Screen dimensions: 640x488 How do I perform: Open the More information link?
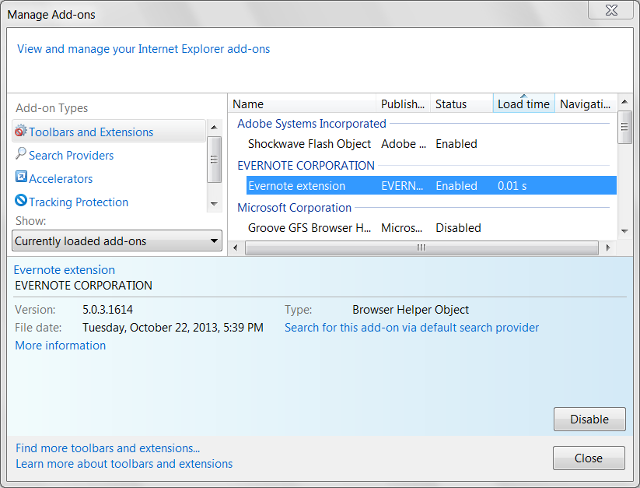point(60,346)
